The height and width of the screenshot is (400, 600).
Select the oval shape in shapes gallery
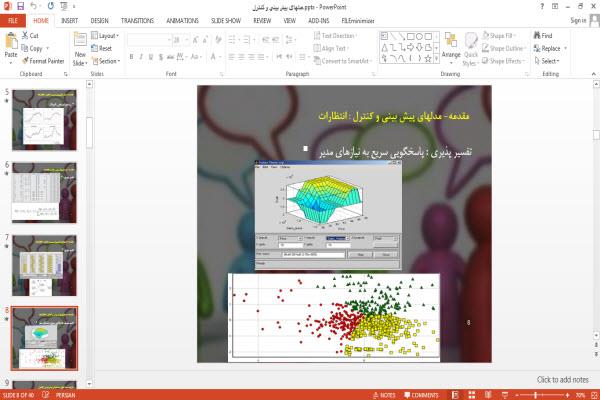click(419, 36)
